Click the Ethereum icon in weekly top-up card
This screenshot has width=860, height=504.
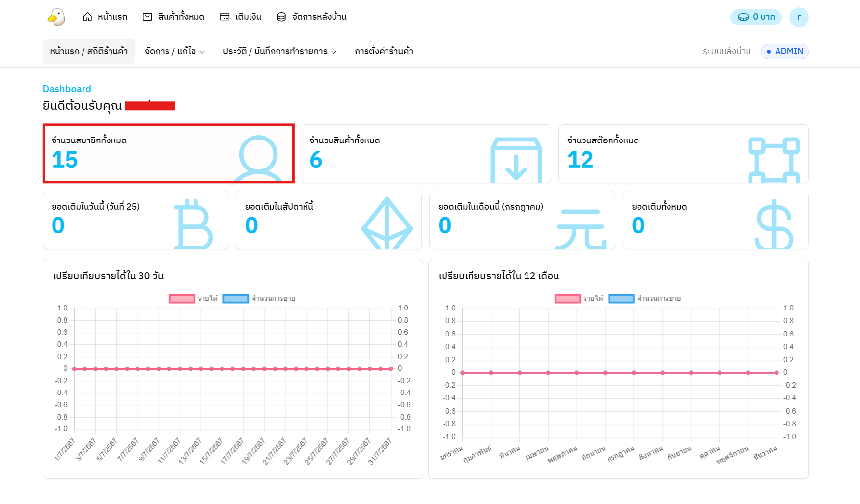coord(387,223)
